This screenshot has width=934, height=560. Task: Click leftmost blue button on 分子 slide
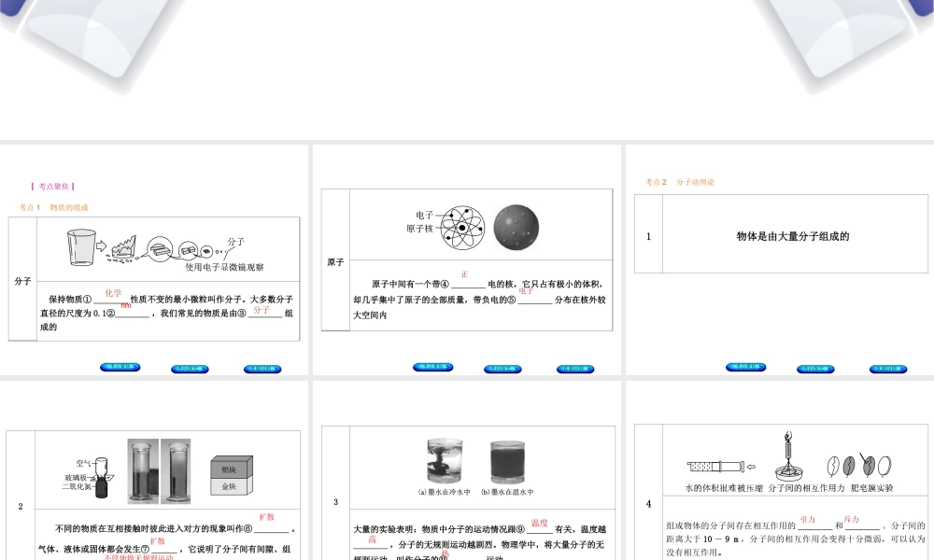pyautogui.click(x=120, y=367)
